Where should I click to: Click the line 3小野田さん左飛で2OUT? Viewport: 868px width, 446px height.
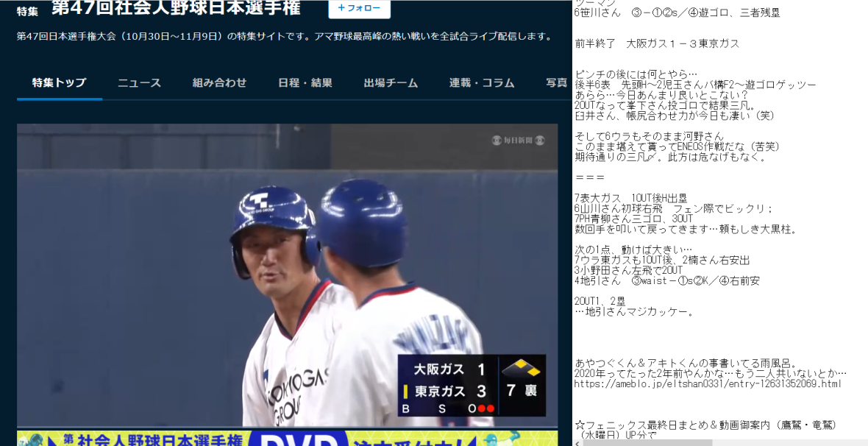(629, 270)
